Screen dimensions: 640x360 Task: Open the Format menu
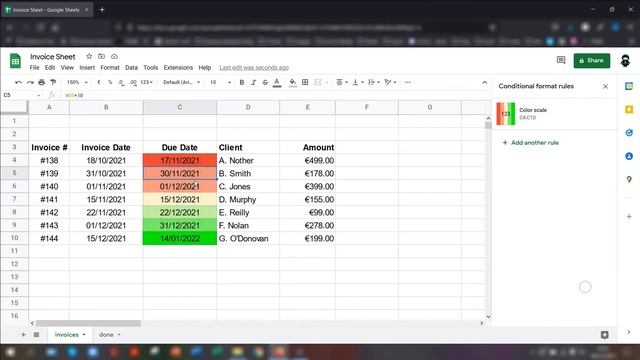point(110,68)
